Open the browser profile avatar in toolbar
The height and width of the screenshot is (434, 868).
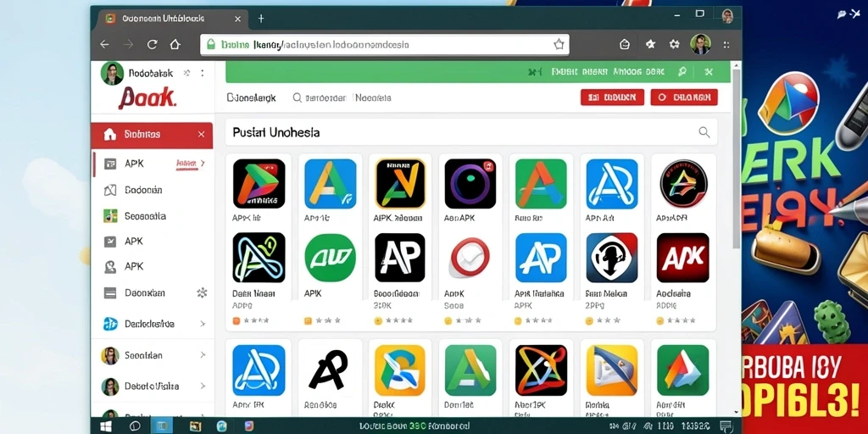point(700,44)
